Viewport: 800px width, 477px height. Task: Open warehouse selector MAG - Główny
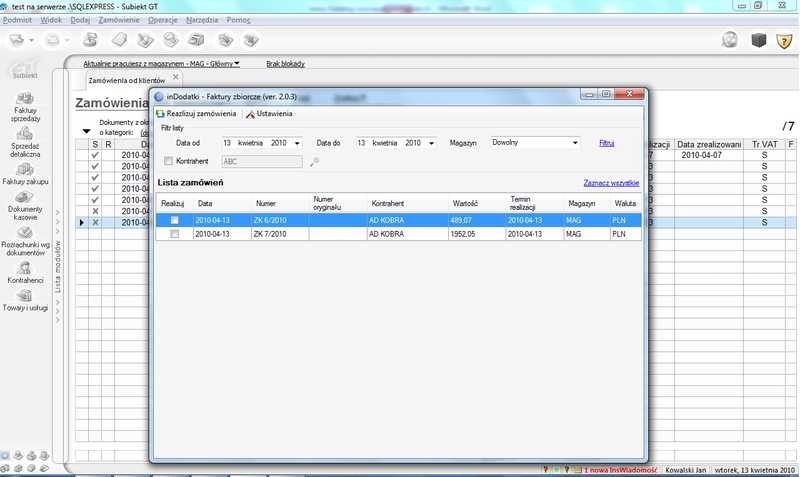coord(161,64)
